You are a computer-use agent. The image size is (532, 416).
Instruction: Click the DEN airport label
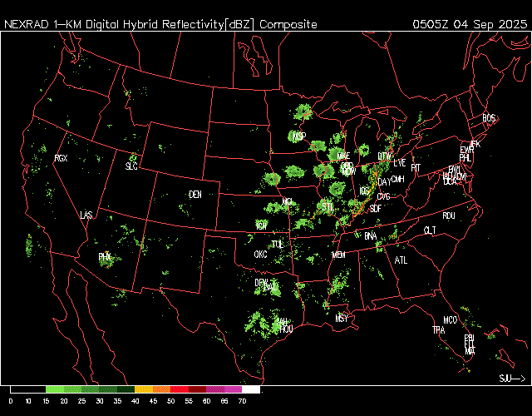click(x=195, y=195)
